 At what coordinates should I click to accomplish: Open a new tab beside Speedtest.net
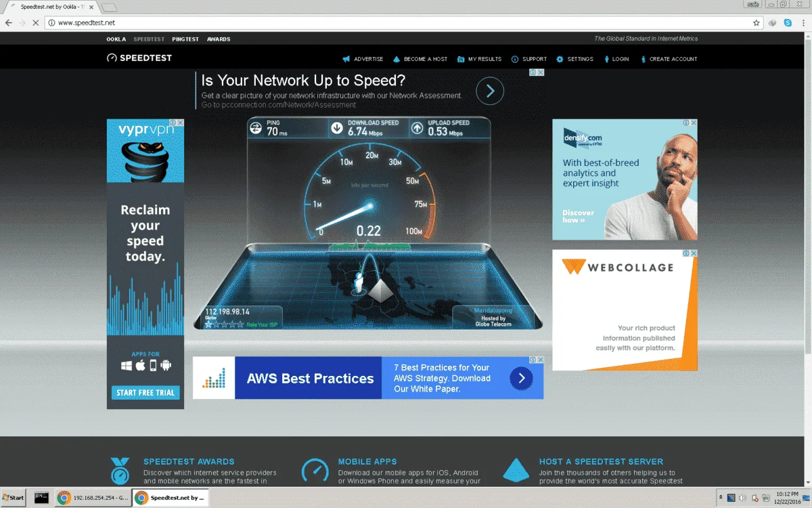click(x=109, y=7)
